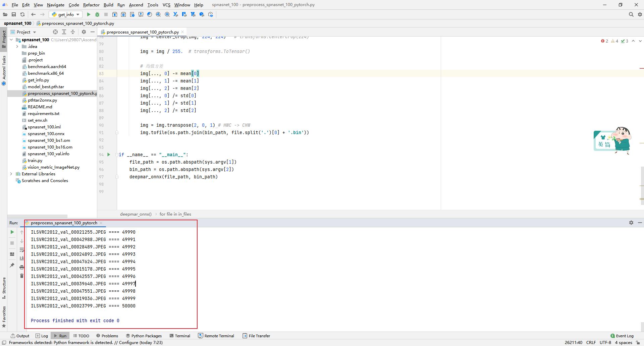Screen dimensions: 644x346
Task: Open IDE Settings via toolbar gear
Action: (x=640, y=14)
